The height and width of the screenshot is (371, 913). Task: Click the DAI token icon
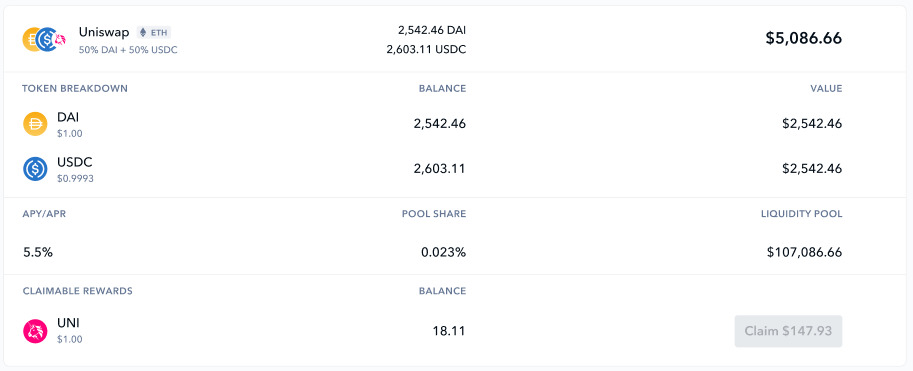coord(35,124)
